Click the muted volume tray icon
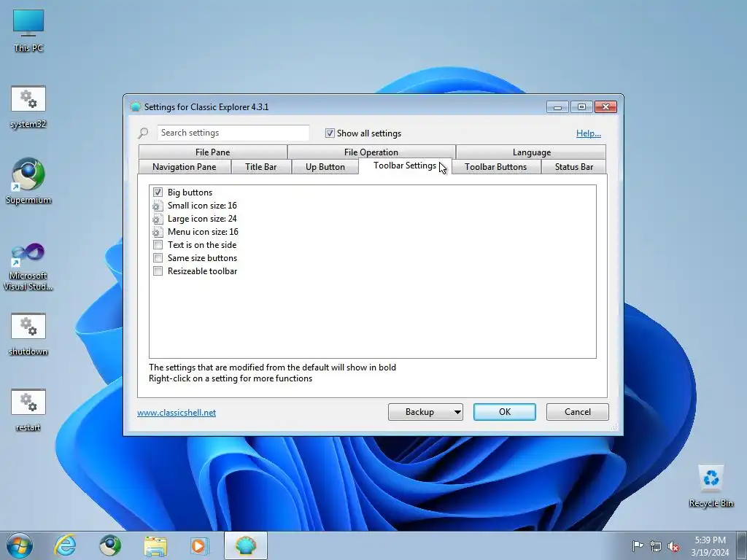The height and width of the screenshot is (560, 747). (673, 546)
